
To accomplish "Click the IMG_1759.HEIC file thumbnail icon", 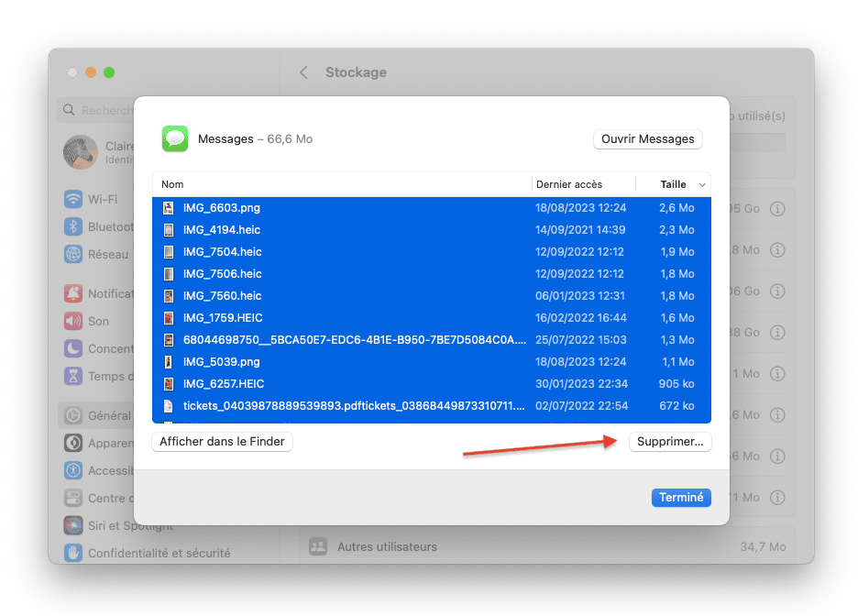I will 168,318.
